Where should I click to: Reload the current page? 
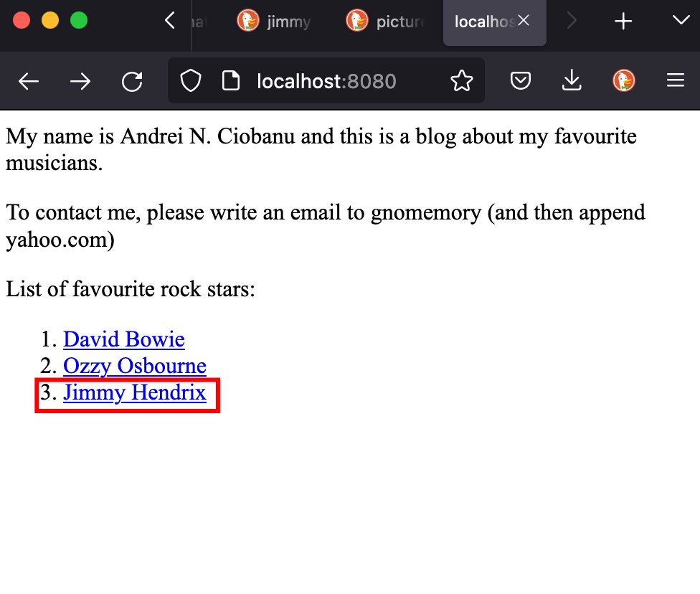(132, 82)
